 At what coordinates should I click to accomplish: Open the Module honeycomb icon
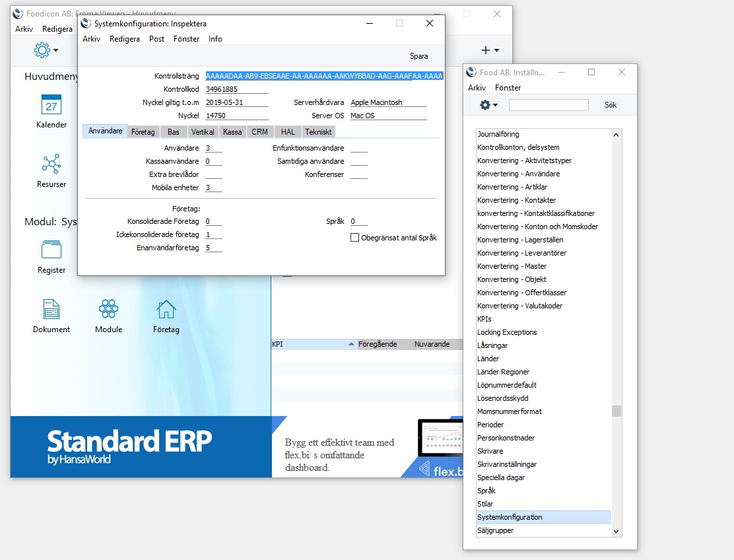coord(109,309)
